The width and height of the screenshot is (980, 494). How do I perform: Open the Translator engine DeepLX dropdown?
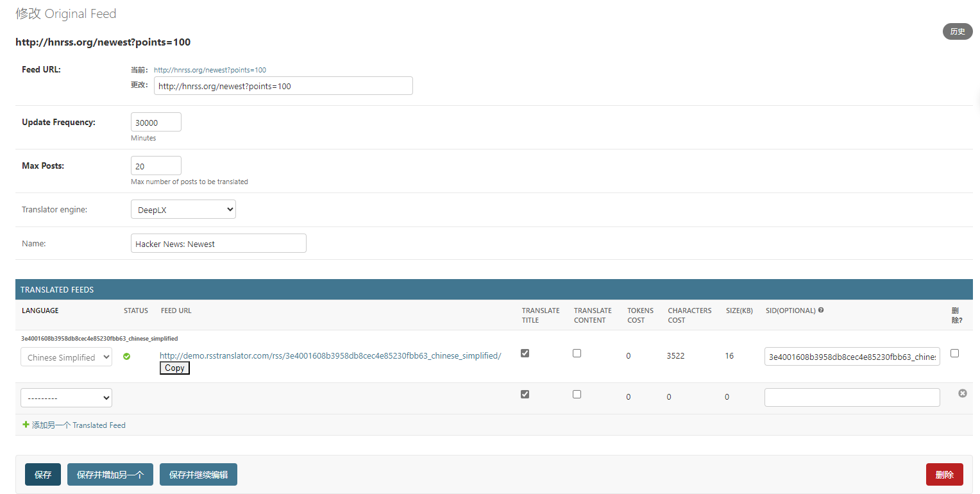point(183,210)
